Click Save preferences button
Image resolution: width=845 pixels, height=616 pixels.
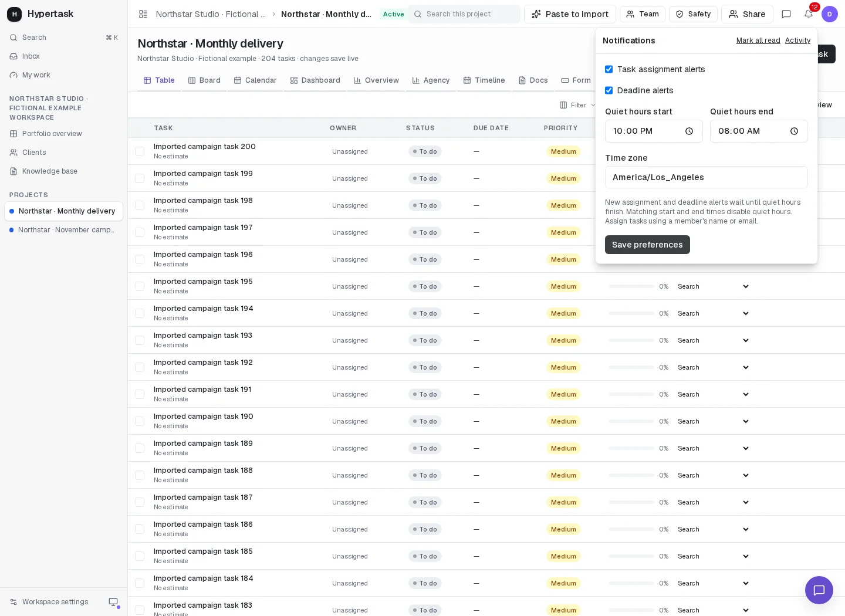pyautogui.click(x=647, y=245)
